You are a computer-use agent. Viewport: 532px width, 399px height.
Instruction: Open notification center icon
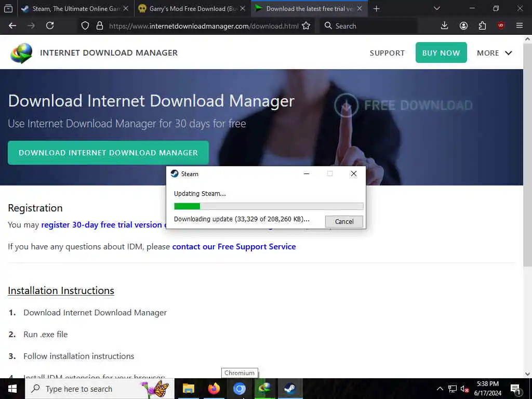pyautogui.click(x=516, y=389)
